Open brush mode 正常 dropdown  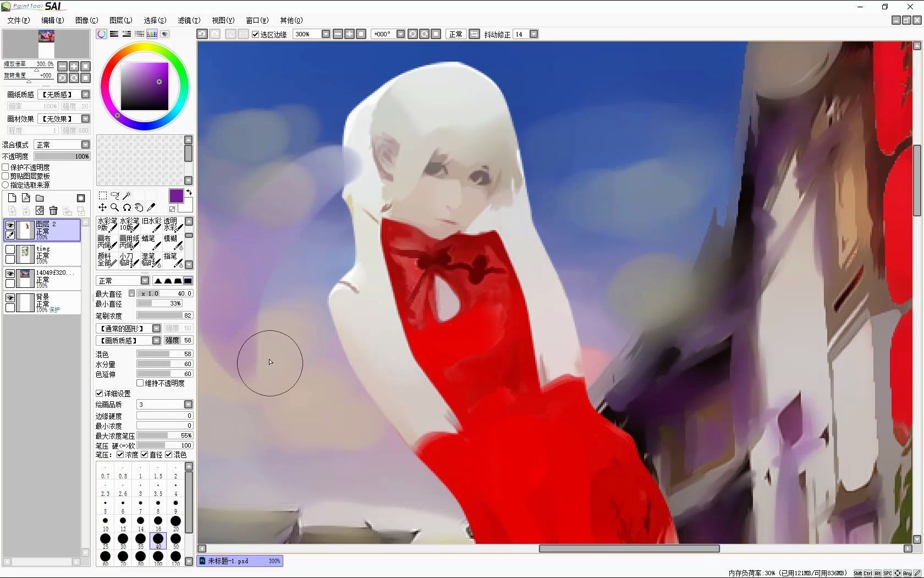click(x=145, y=281)
